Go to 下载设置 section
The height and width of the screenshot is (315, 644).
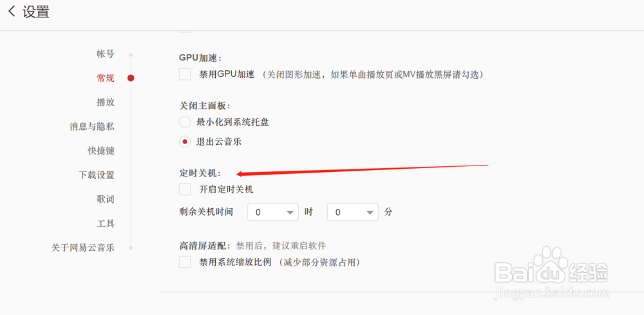97,175
